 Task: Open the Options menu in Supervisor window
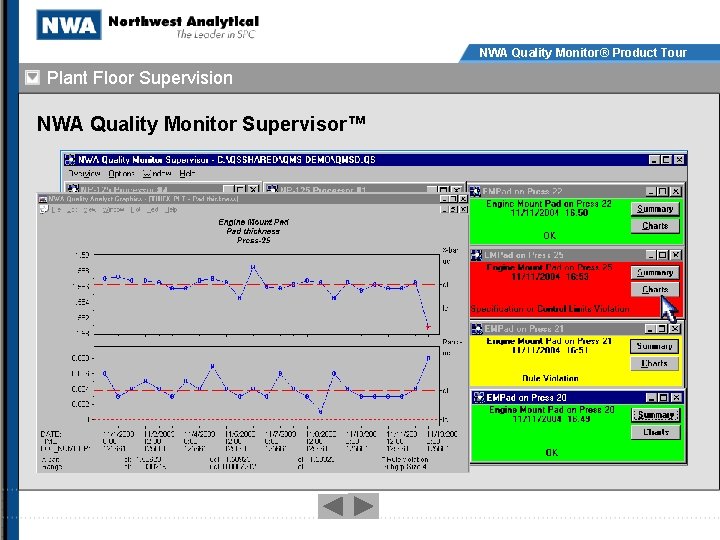coord(121,174)
